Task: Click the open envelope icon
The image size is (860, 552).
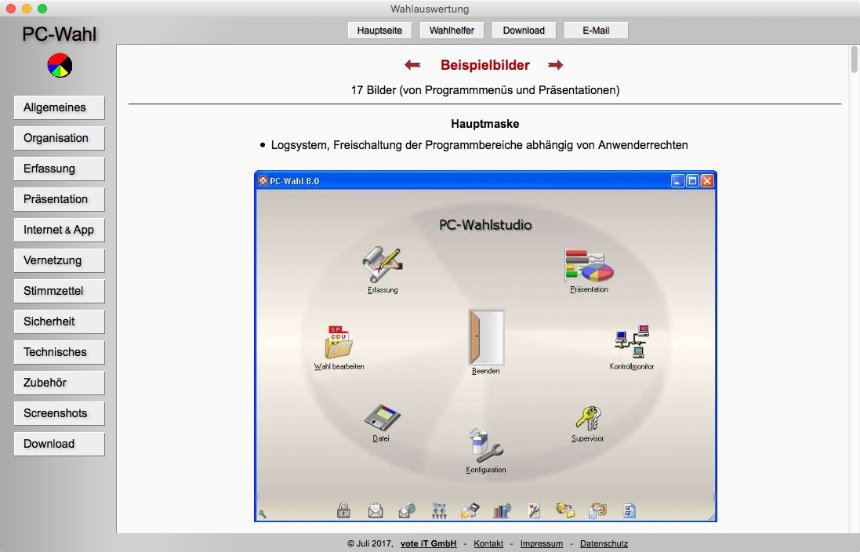Action: pos(375,511)
